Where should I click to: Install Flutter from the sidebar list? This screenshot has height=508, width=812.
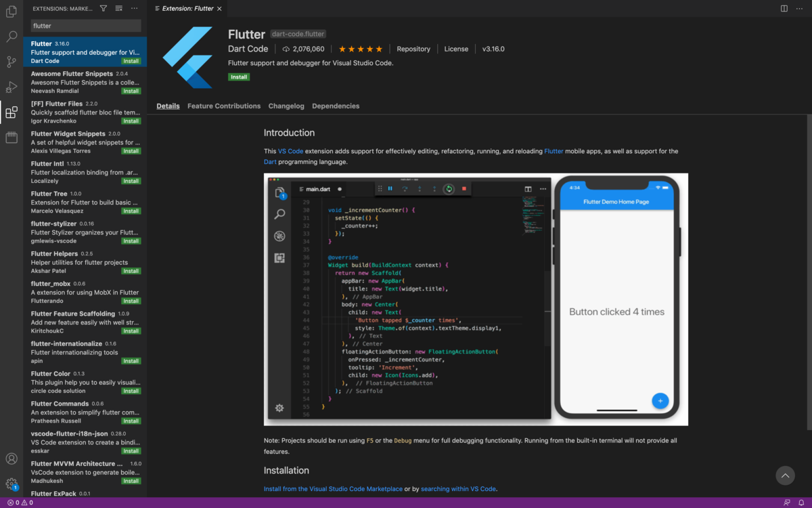tap(131, 61)
